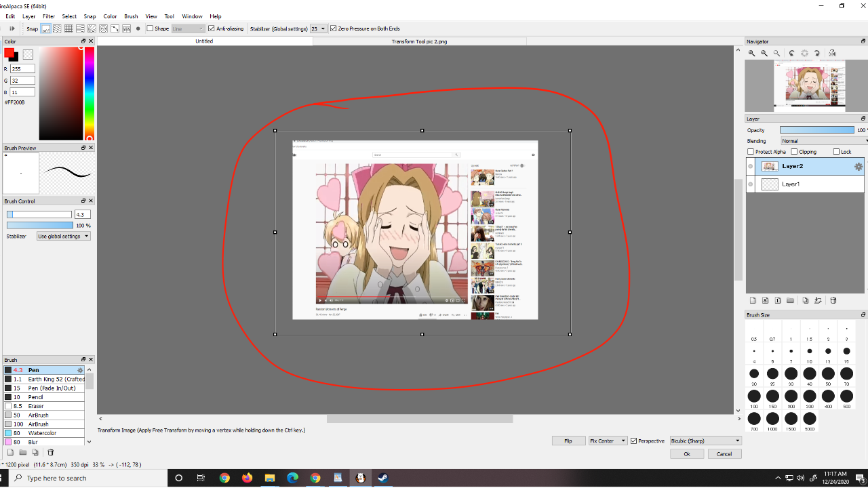This screenshot has width=868, height=488.
Task: Cancel the transform
Action: pos(724,454)
